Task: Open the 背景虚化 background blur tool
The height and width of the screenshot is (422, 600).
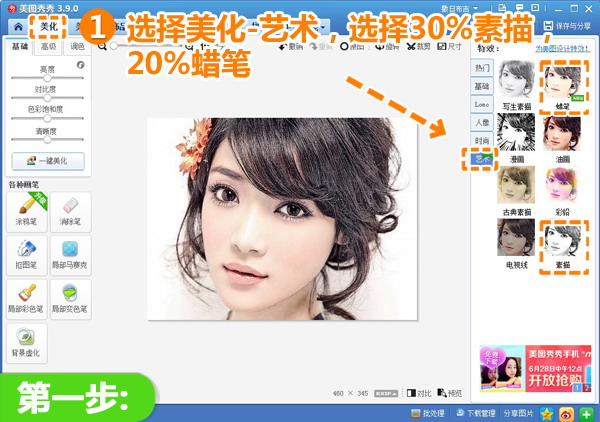Action: (27, 343)
